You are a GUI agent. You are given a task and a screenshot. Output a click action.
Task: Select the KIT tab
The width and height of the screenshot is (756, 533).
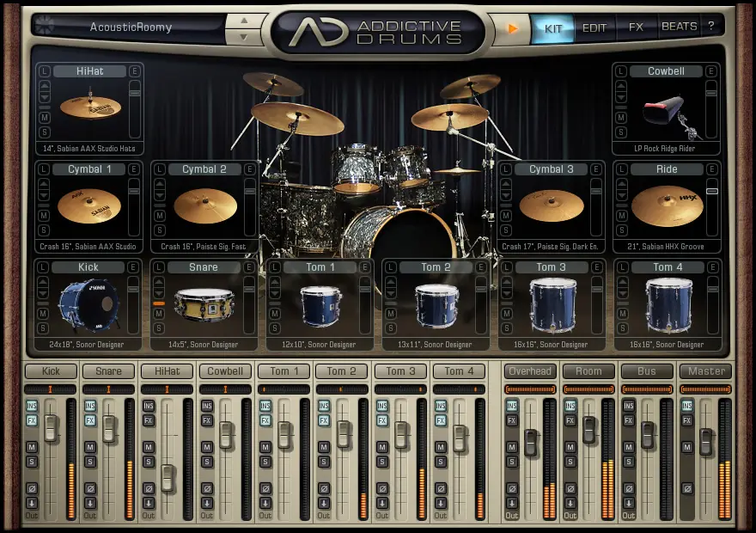click(552, 28)
